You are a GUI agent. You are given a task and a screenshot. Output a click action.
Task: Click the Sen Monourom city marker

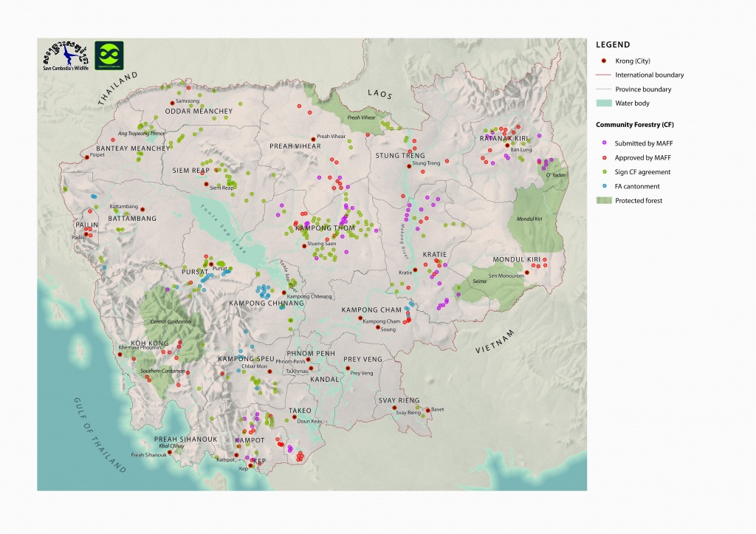pyautogui.click(x=527, y=273)
